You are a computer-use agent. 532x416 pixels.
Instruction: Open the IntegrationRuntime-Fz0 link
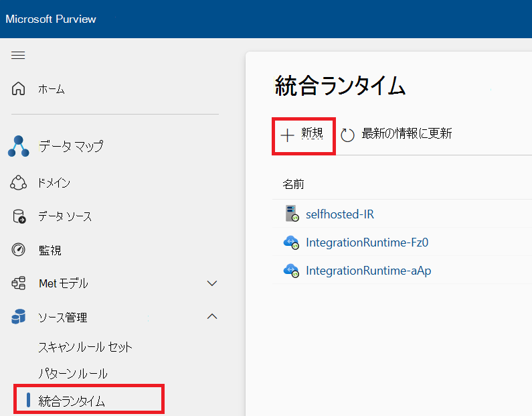[x=367, y=242]
